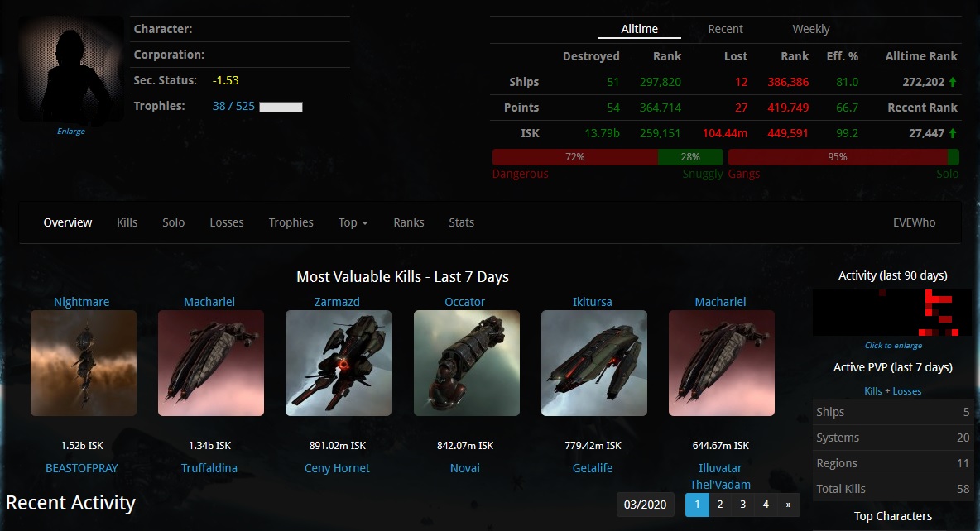Click the Ikitursa ship name link
The height and width of the screenshot is (531, 980).
click(x=593, y=302)
